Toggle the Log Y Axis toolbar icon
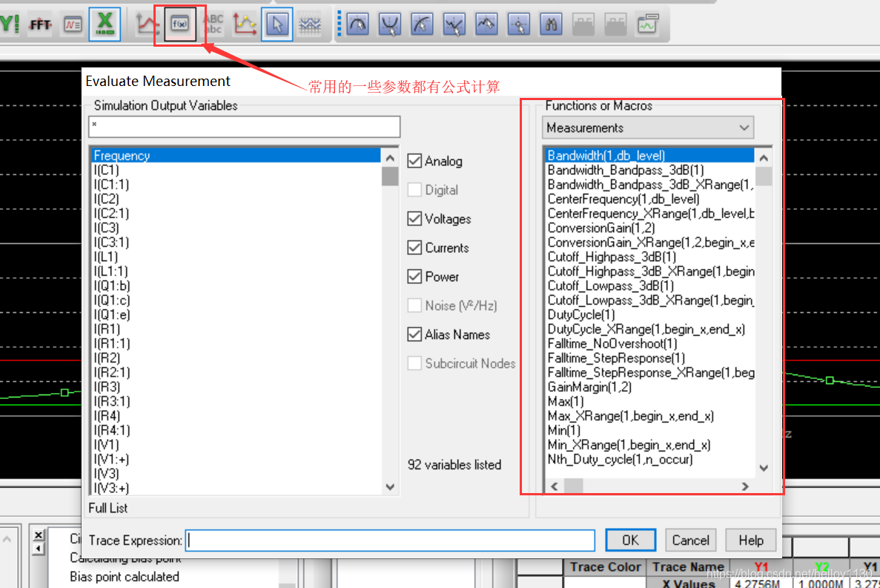Image resolution: width=880 pixels, height=588 pixels. pyautogui.click(x=10, y=24)
